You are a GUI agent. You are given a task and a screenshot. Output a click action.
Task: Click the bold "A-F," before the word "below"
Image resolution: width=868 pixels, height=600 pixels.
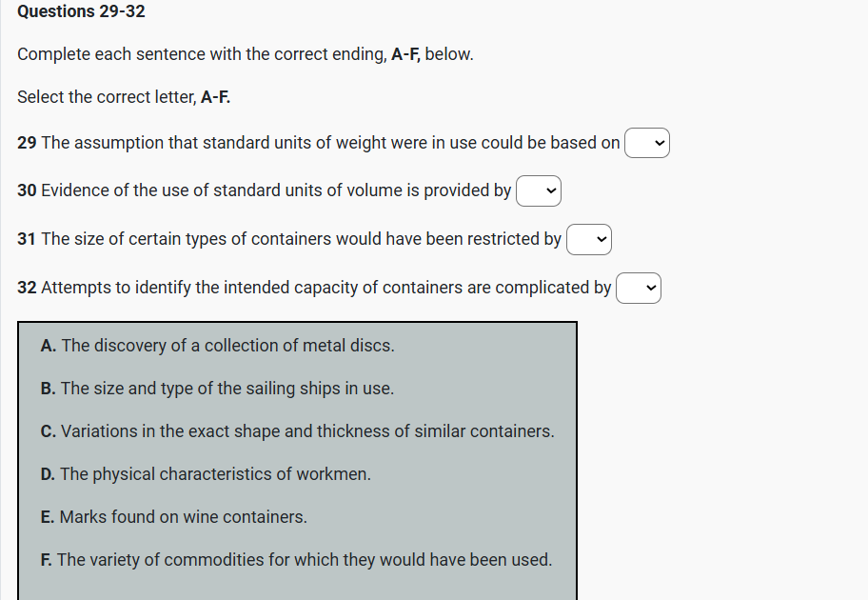[406, 54]
